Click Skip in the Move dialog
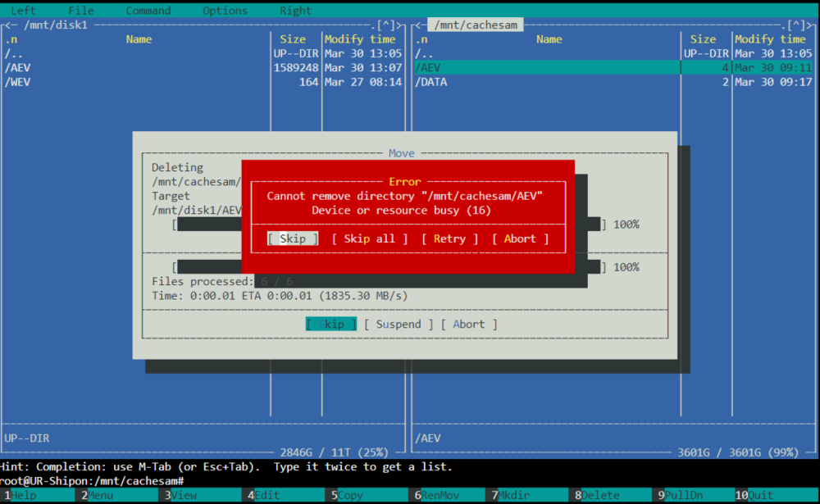 point(331,325)
